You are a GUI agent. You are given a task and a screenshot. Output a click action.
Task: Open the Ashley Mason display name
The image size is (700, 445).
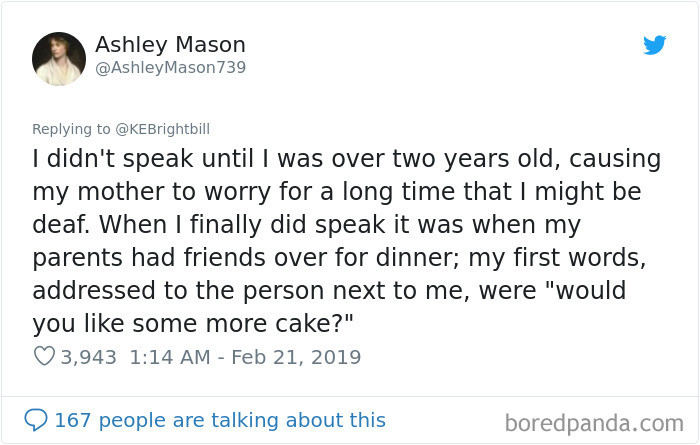[x=170, y=45]
